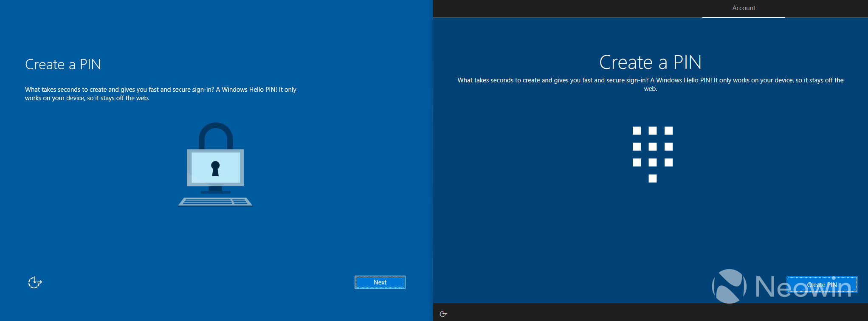Switch to the Account tab
Image resolution: width=868 pixels, height=321 pixels.
(744, 8)
